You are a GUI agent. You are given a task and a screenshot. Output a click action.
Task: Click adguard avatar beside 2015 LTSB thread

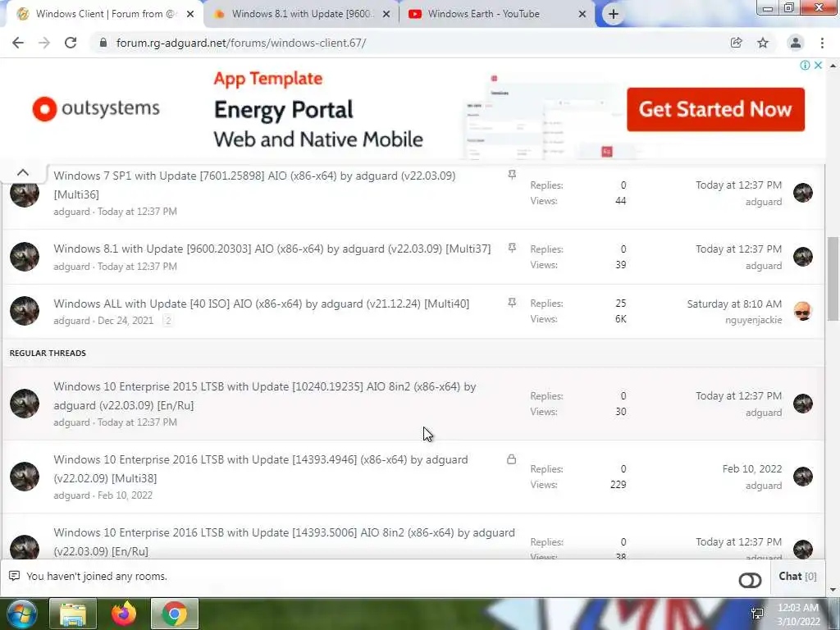coord(25,404)
